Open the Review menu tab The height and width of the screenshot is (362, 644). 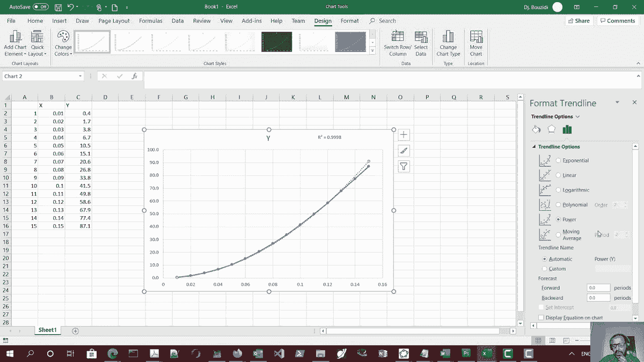point(202,21)
